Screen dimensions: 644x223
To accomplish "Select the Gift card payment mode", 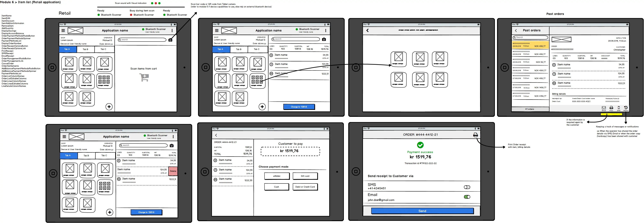I will 305,176.
